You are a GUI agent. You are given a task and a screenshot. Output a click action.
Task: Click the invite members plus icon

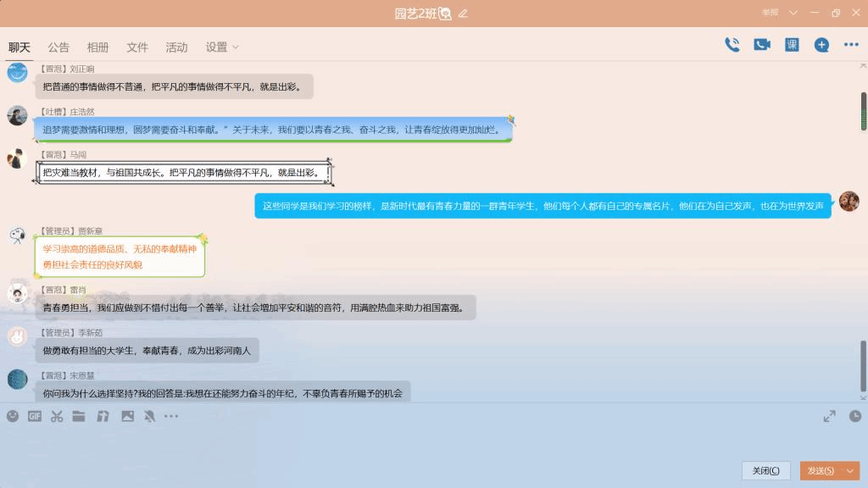[x=821, y=46]
